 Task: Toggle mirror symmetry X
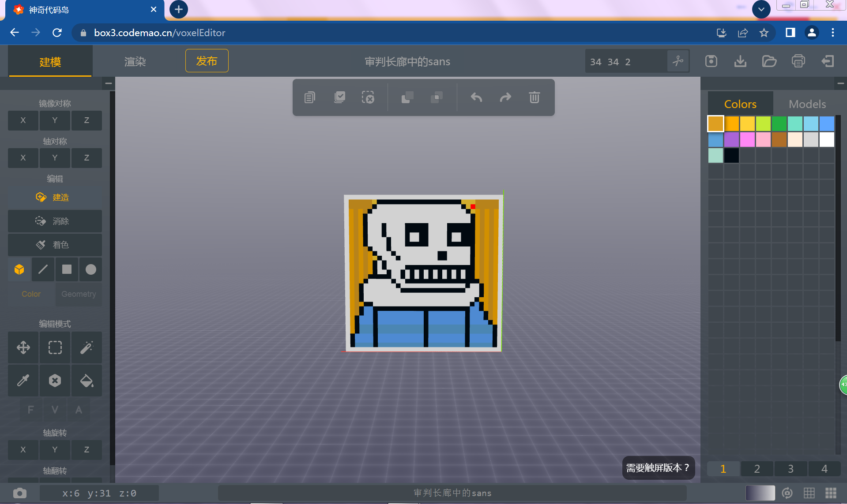point(23,120)
